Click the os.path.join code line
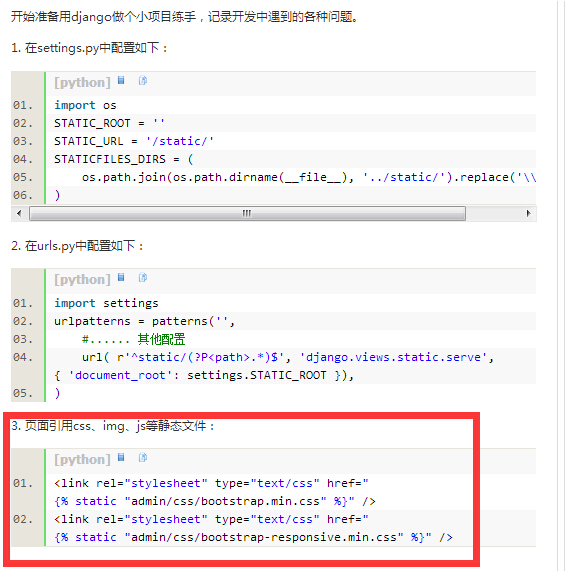Viewport: 569px width, 571px height. pyautogui.click(x=309, y=177)
